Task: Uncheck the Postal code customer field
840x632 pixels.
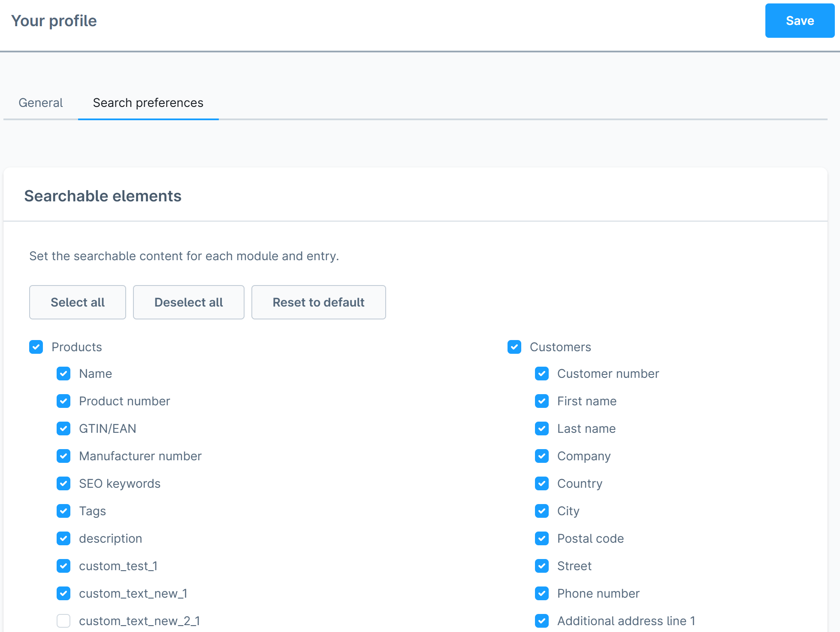Action: 542,538
